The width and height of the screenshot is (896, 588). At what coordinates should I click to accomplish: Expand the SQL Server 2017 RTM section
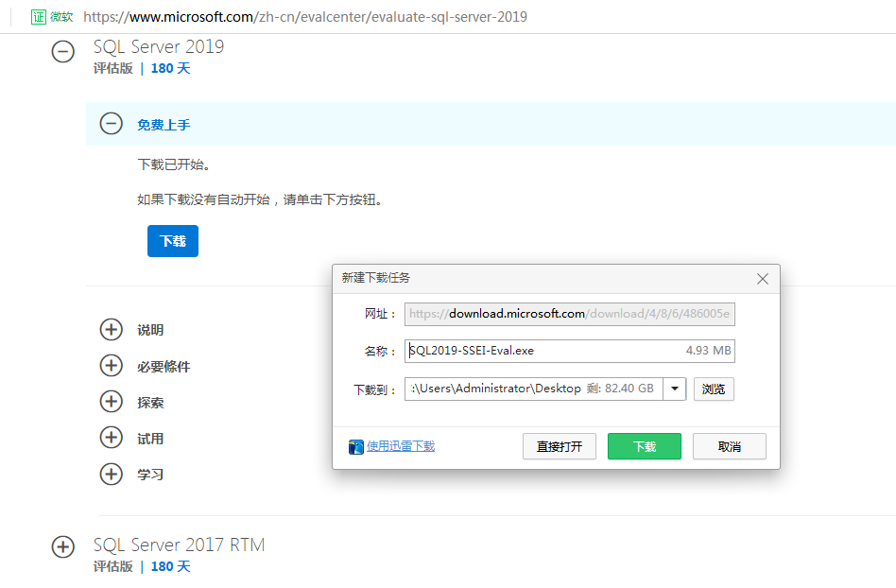63,546
